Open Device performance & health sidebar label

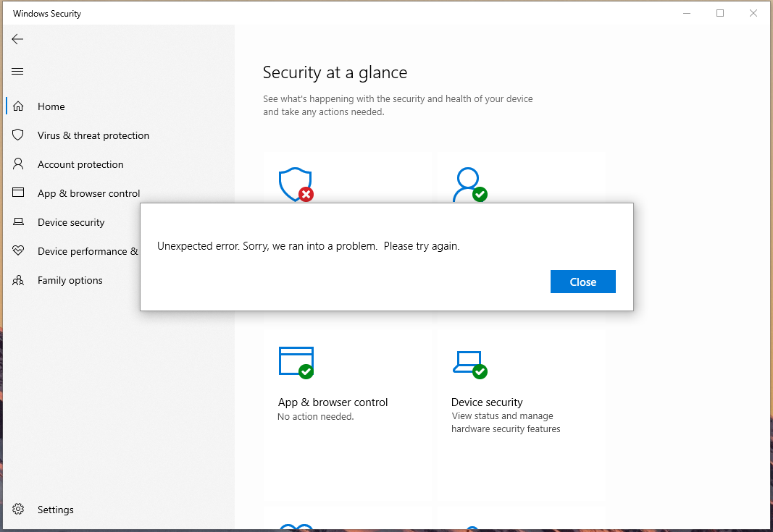click(x=88, y=252)
